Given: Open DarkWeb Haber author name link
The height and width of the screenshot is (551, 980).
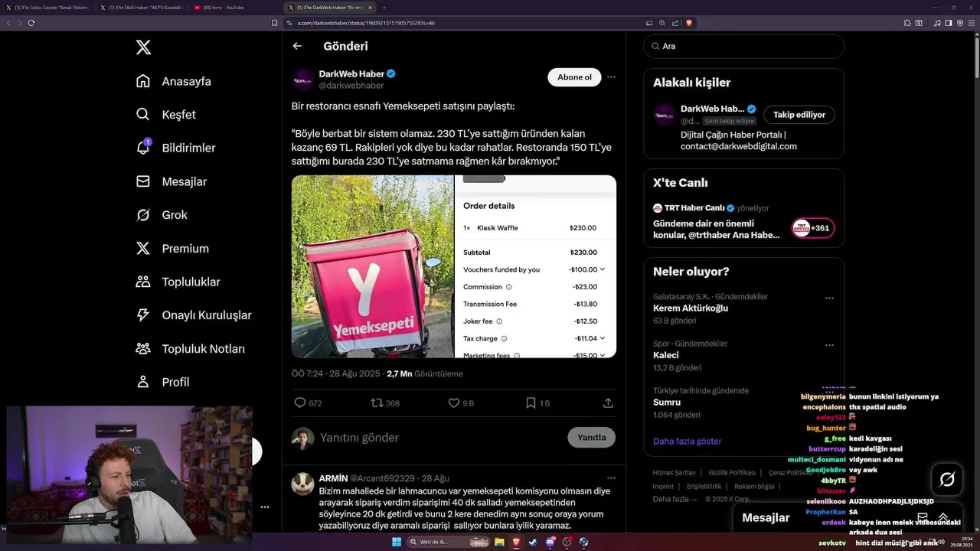Looking at the screenshot, I should (x=351, y=74).
